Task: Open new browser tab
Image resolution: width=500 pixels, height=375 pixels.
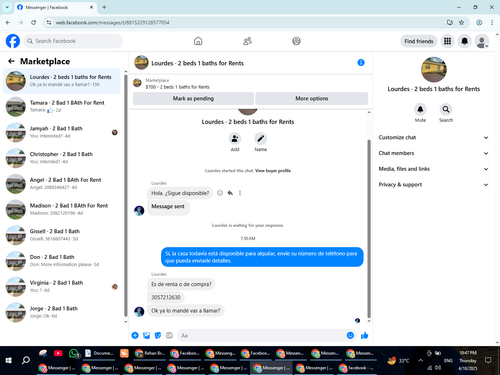Action: click(104, 7)
